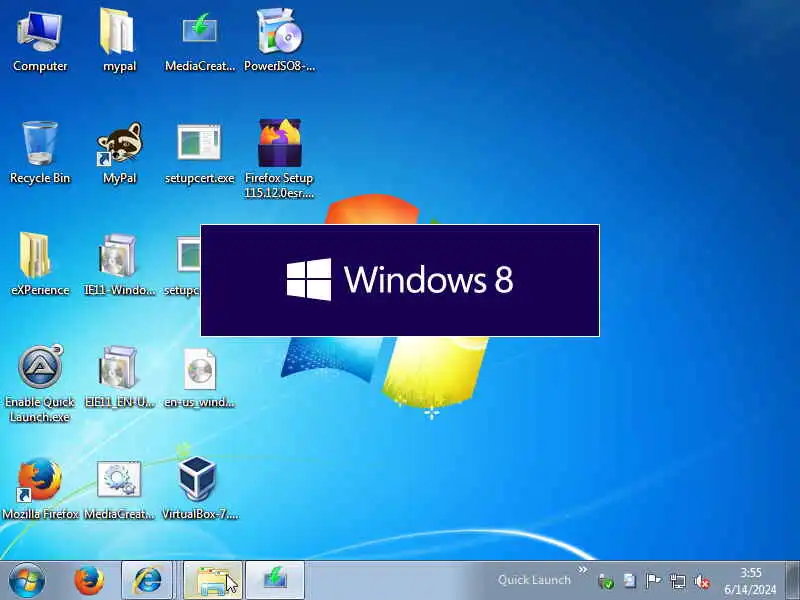The width and height of the screenshot is (800, 600).
Task: Open the Action Center flag icon
Action: pyautogui.click(x=654, y=581)
